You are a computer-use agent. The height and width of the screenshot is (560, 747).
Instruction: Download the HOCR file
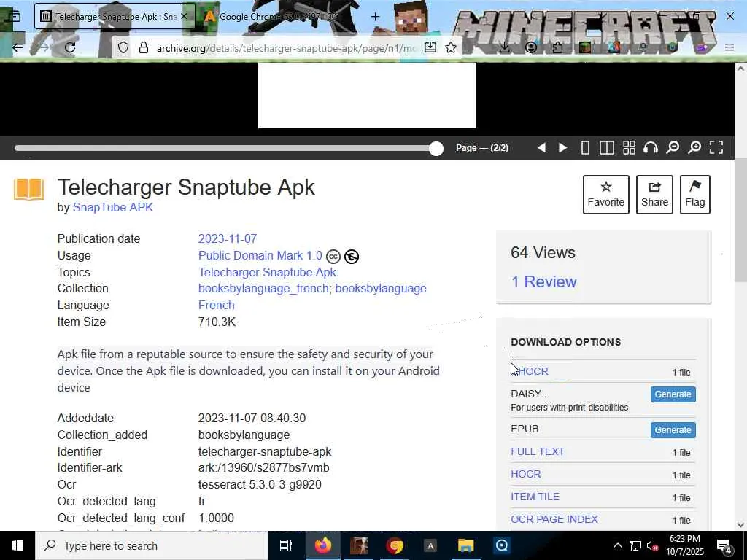coord(525,474)
